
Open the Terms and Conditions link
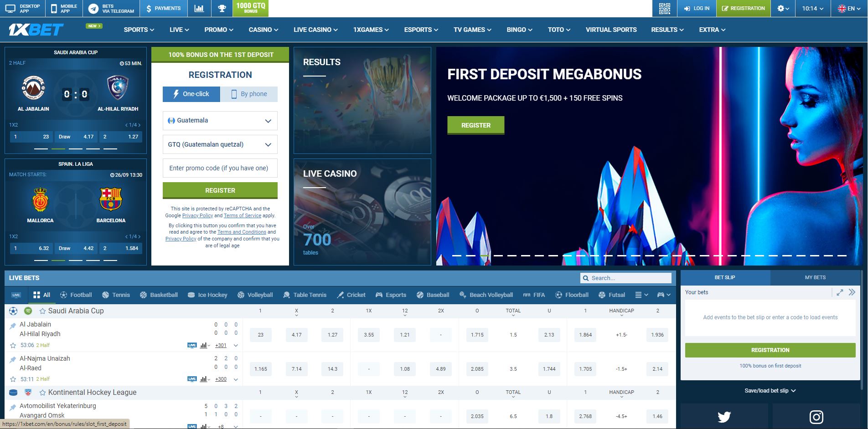pyautogui.click(x=242, y=232)
